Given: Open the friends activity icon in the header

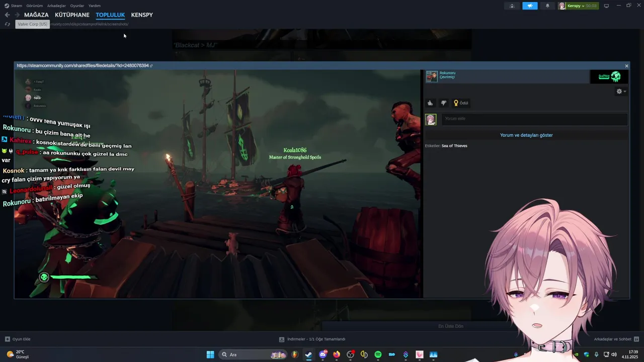Looking at the screenshot, I should click(x=512, y=6).
